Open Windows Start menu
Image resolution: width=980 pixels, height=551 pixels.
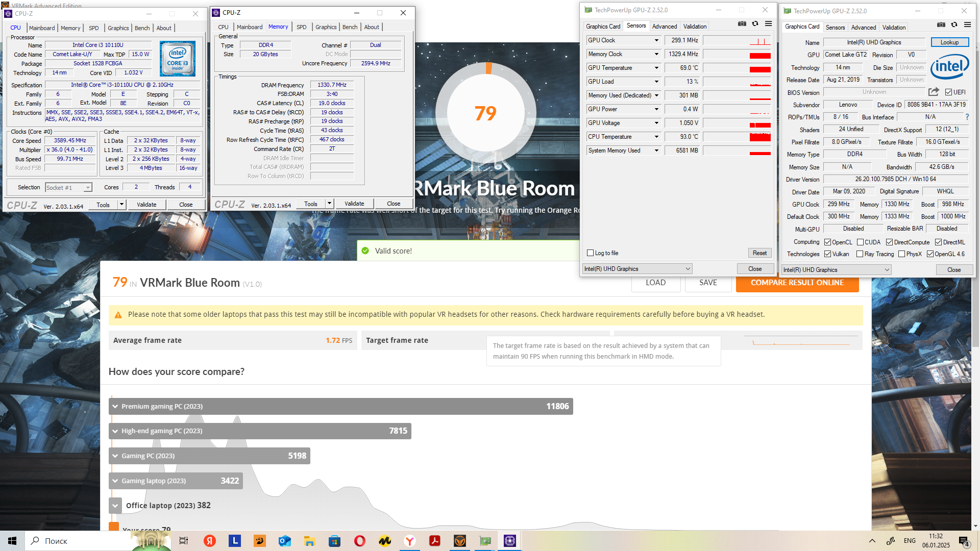12,541
